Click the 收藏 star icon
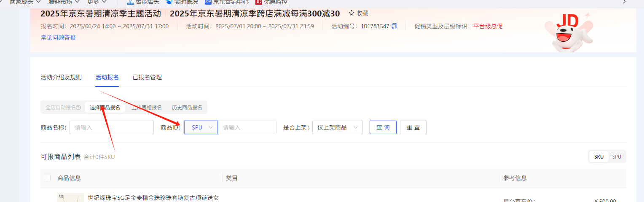 351,13
